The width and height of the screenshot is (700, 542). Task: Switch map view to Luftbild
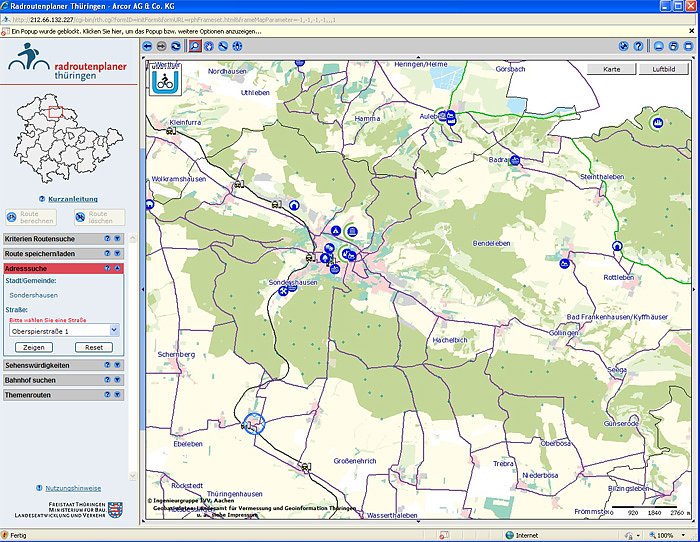coord(663,70)
